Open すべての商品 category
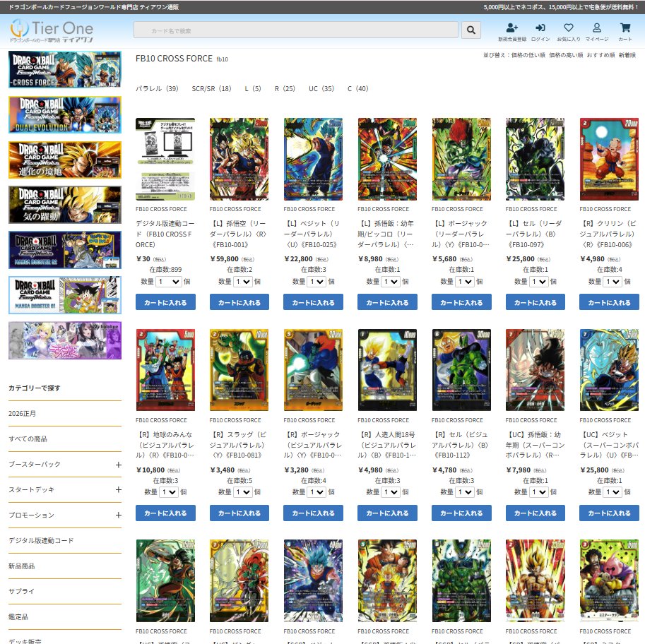This screenshot has height=644, width=645. pos(28,439)
